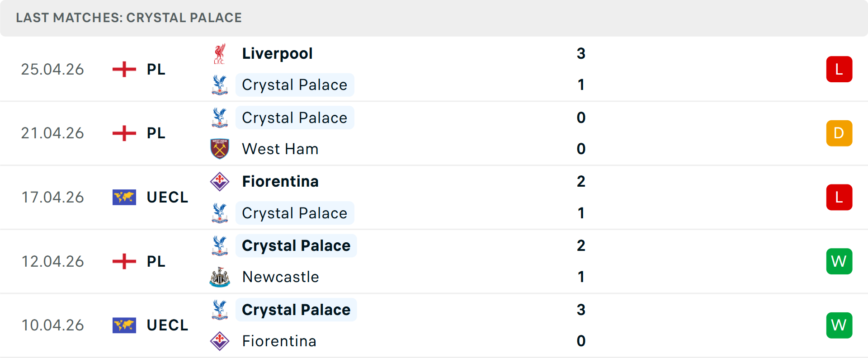868x358 pixels.
Task: Click the highlighted Crystal Palace name on 12.04.26
Action: [296, 245]
